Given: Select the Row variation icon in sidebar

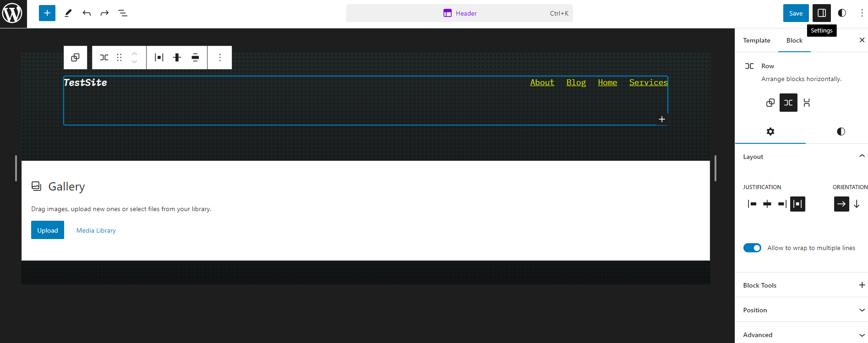Looking at the screenshot, I should coord(788,103).
